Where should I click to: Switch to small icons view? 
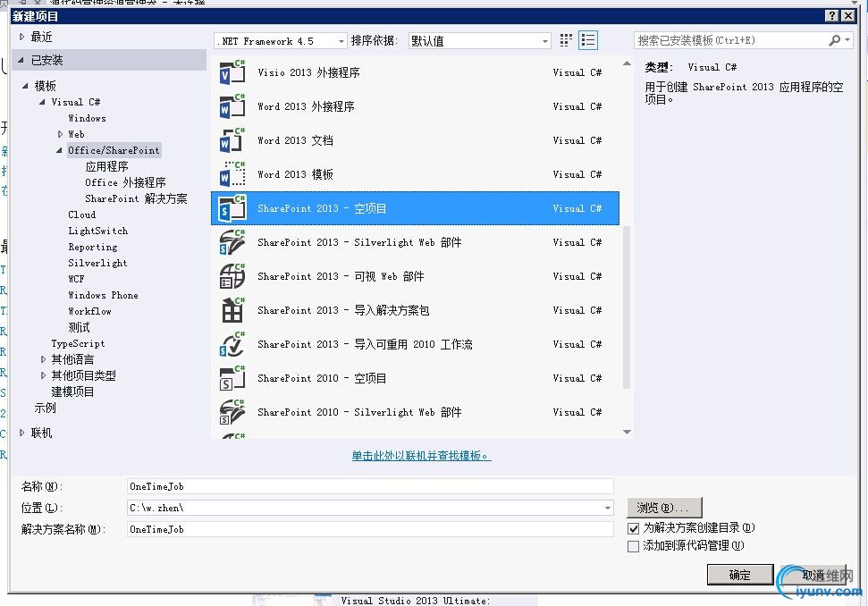(x=565, y=40)
